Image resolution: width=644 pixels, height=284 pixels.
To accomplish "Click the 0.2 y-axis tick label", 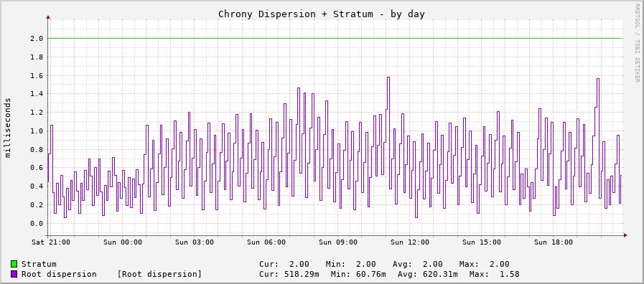I will tap(37, 205).
